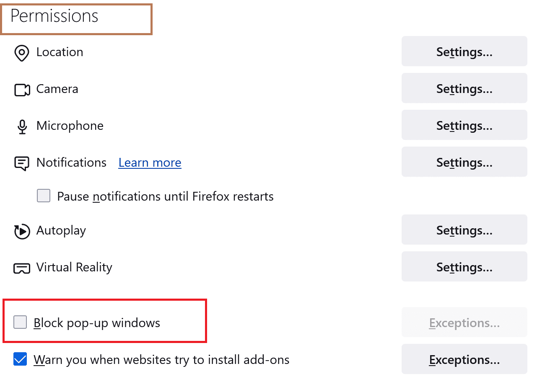Click the Location pin icon

coord(22,53)
